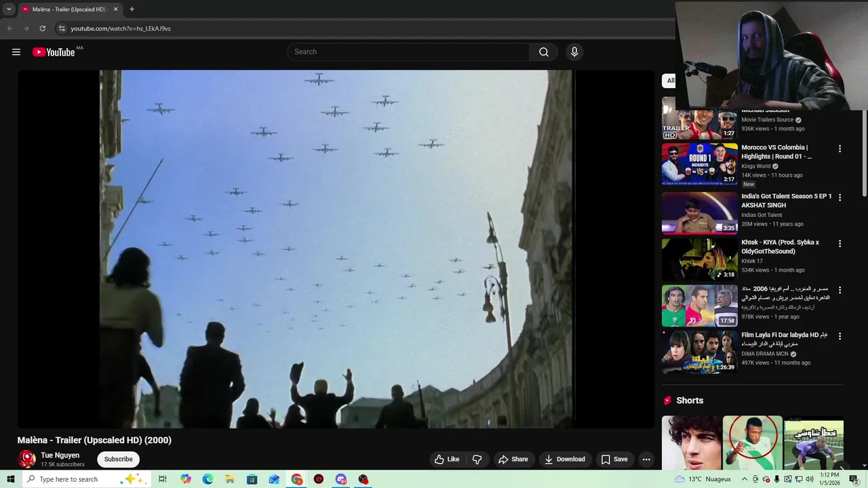Open options for the 17:58 Arabic 2006 video
Viewport: 868px width, 488px height.
840,290
